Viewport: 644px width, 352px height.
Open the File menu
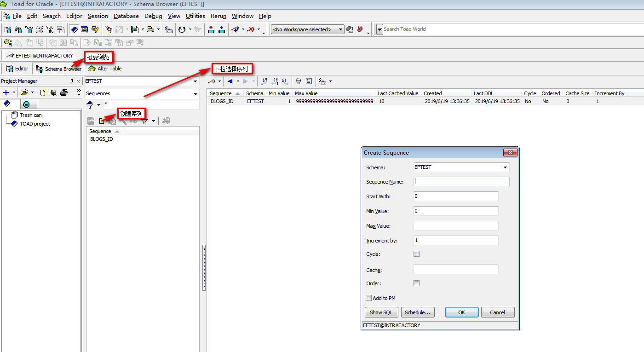click(17, 16)
